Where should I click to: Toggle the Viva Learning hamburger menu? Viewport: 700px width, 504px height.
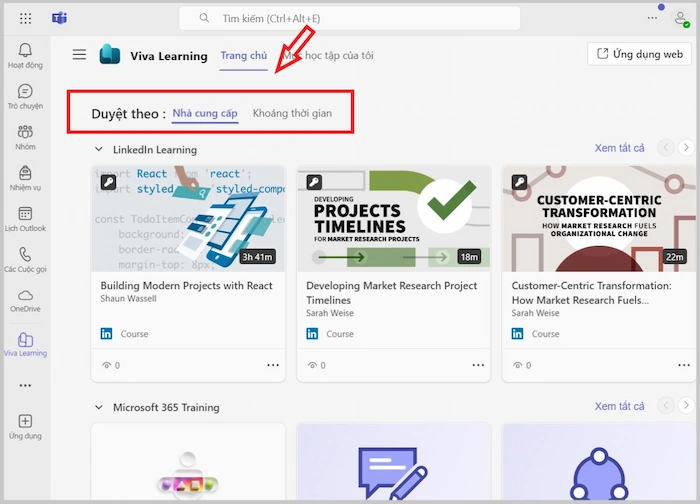[79, 55]
